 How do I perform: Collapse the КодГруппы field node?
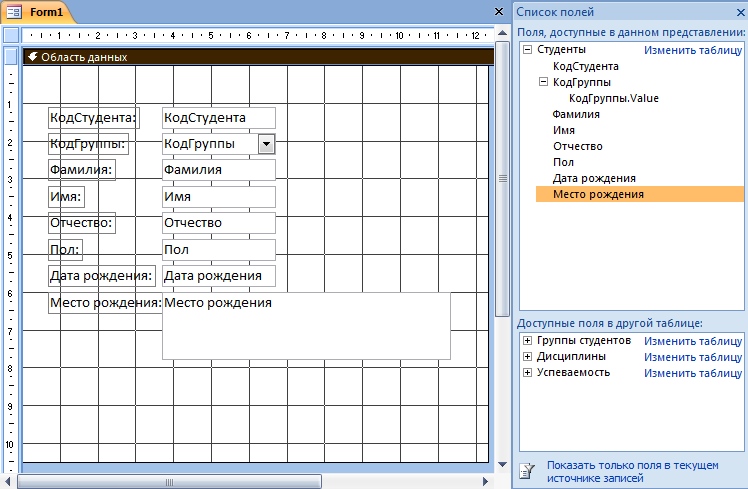pos(543,82)
